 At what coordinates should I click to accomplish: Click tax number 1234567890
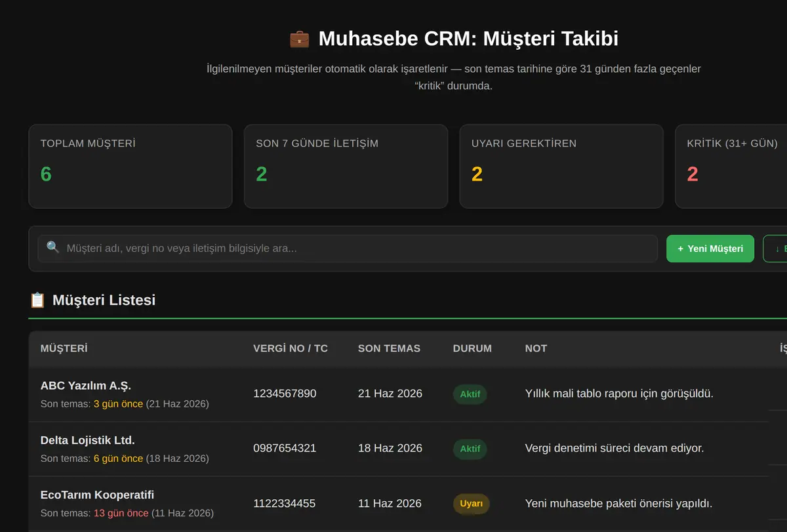point(285,394)
